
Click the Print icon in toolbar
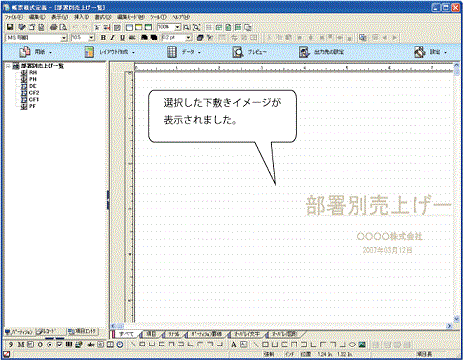click(54, 27)
